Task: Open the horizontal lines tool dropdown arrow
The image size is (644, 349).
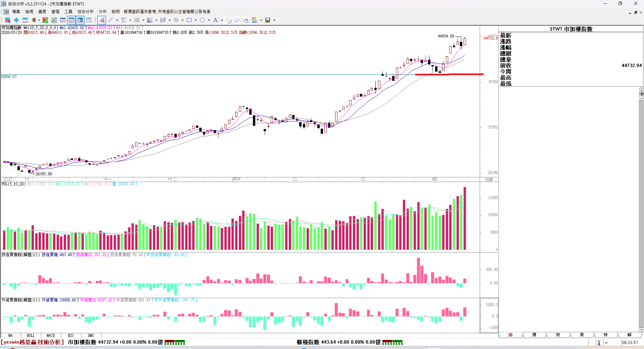Action: [130, 20]
